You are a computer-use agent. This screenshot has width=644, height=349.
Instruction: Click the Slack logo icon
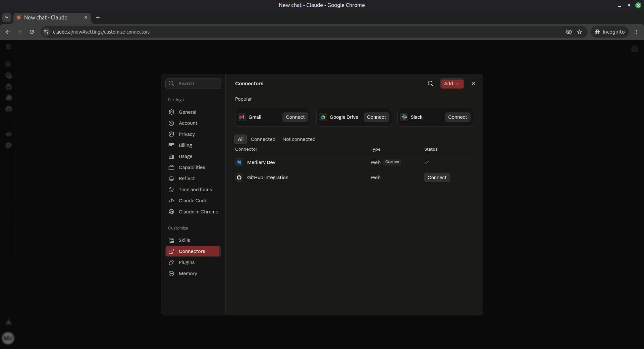(404, 117)
